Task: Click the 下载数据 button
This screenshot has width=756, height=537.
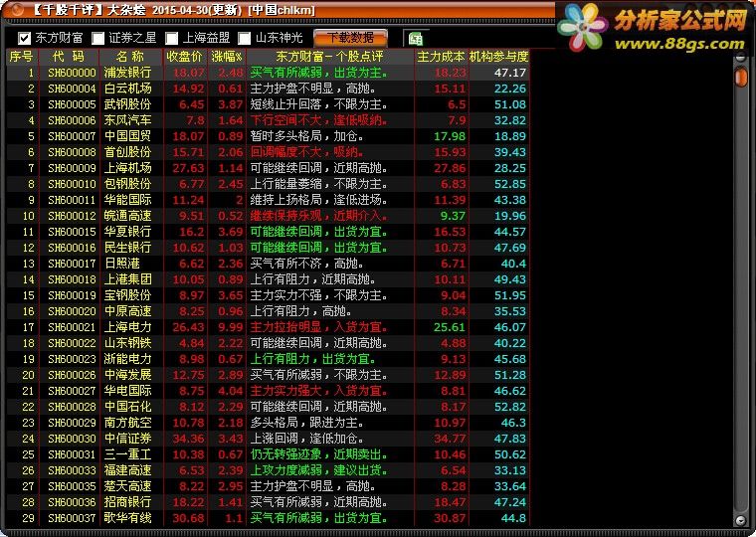Action: click(350, 38)
